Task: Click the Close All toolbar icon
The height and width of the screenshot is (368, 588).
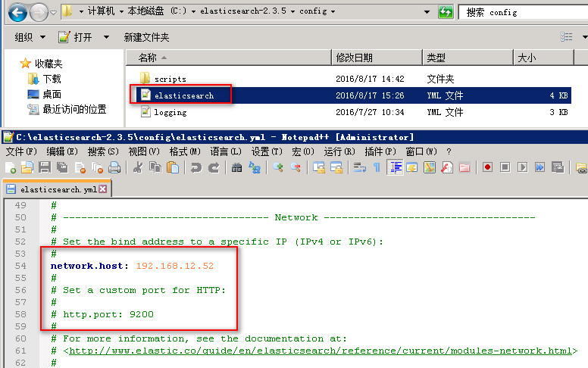Action: point(98,167)
